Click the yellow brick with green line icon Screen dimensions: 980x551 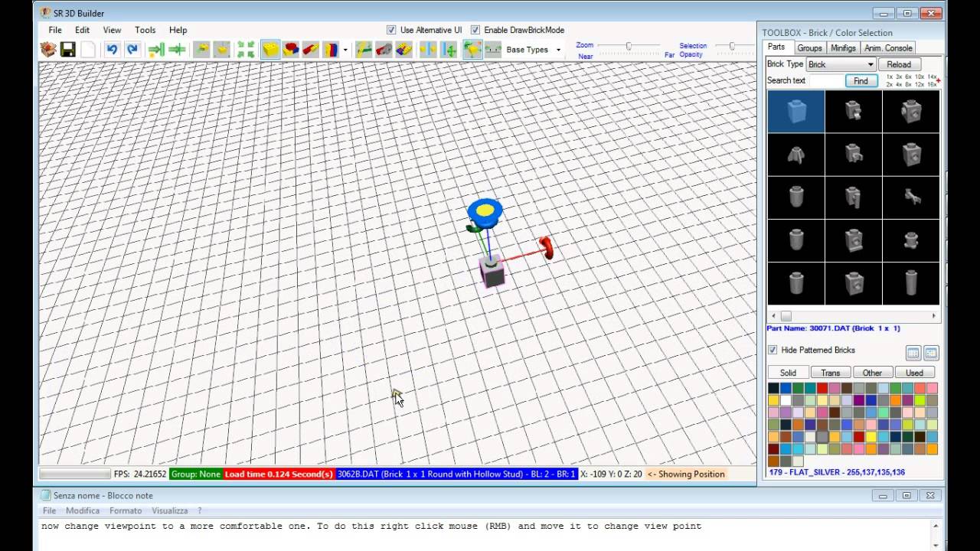[364, 50]
